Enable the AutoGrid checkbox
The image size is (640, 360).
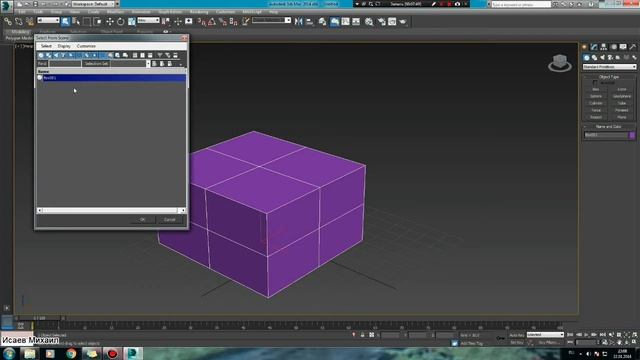click(x=595, y=83)
